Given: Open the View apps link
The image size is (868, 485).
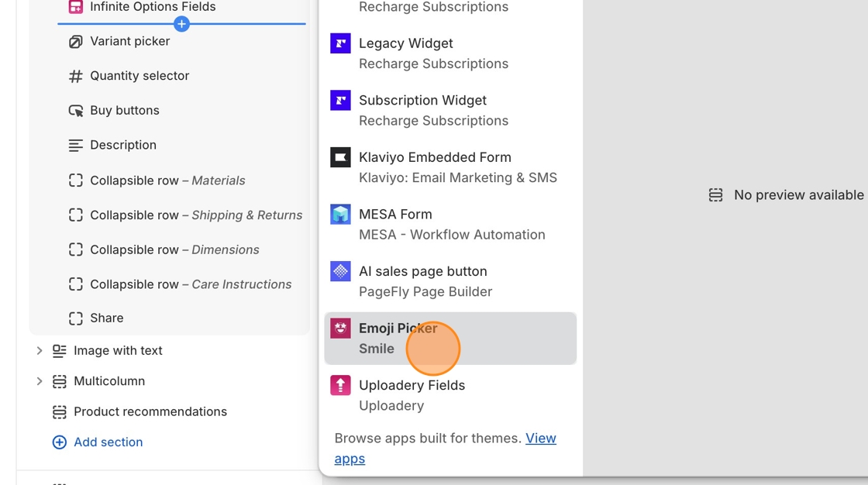Looking at the screenshot, I should click(540, 439).
